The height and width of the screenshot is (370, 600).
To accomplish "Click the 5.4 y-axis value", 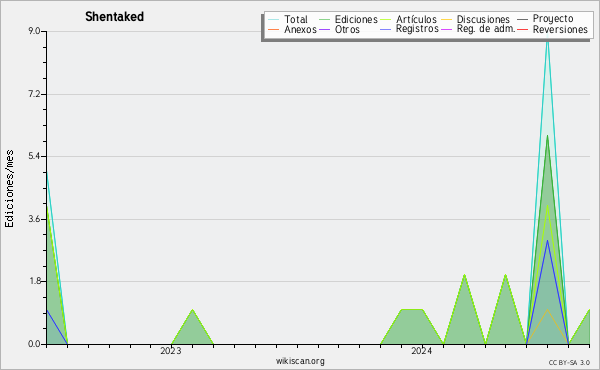I will (34, 156).
